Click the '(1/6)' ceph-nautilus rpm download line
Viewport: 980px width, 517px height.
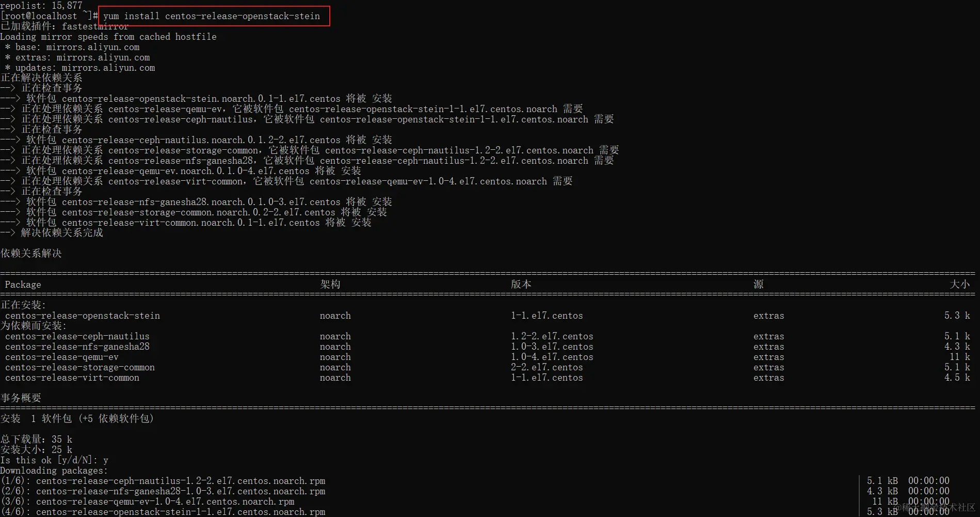click(x=163, y=481)
